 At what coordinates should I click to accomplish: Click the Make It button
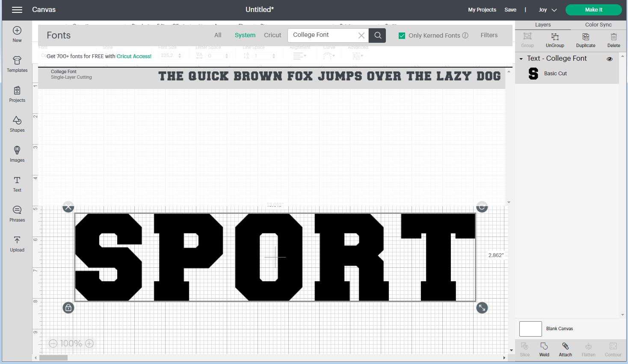593,10
